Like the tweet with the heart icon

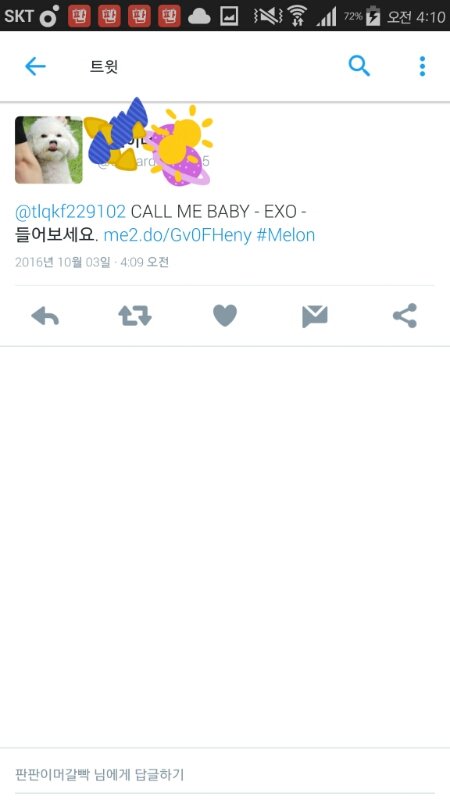coord(225,315)
